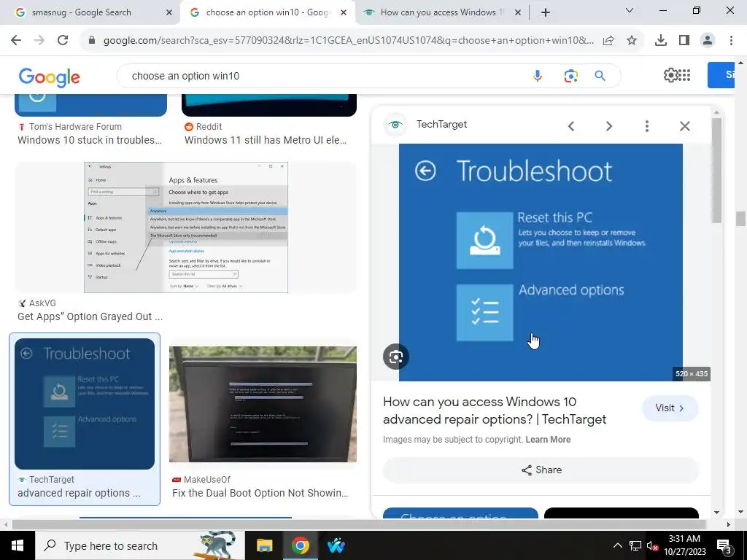The image size is (747, 560).
Task: Open the TechTarget article title link
Action: click(x=495, y=411)
